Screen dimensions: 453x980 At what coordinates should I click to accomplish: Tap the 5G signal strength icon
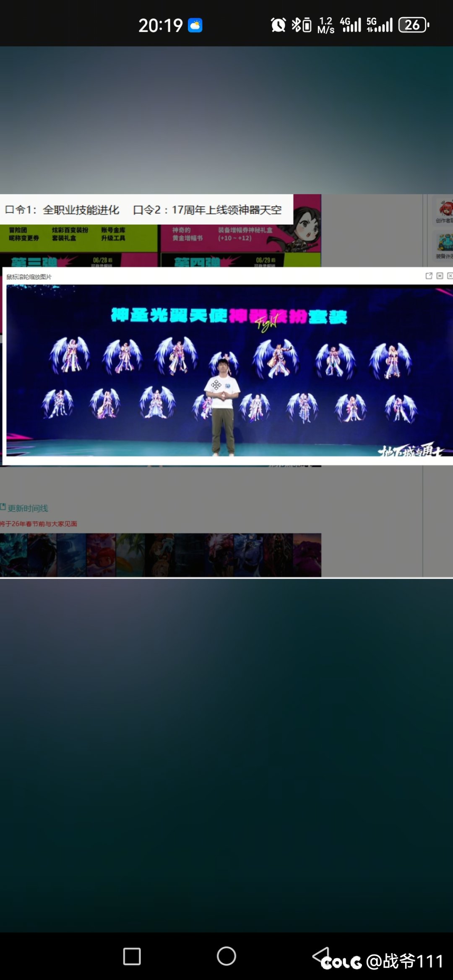coord(380,25)
